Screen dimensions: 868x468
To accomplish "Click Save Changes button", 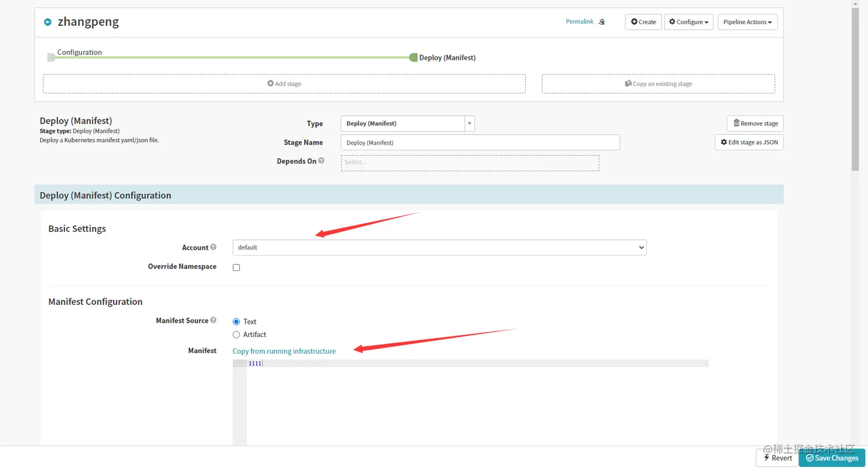I will pyautogui.click(x=832, y=458).
